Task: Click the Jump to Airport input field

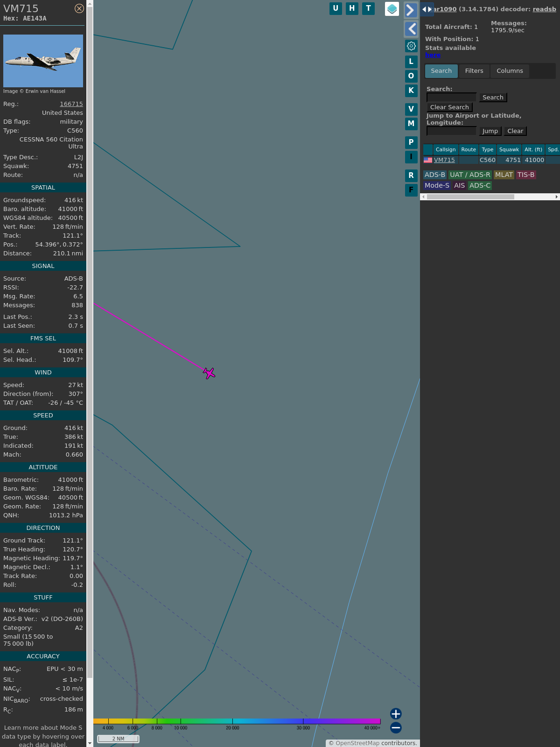Action: [451, 131]
